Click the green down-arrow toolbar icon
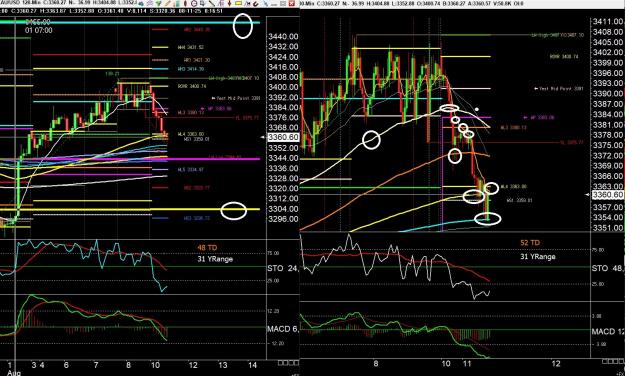 tap(159, 4)
